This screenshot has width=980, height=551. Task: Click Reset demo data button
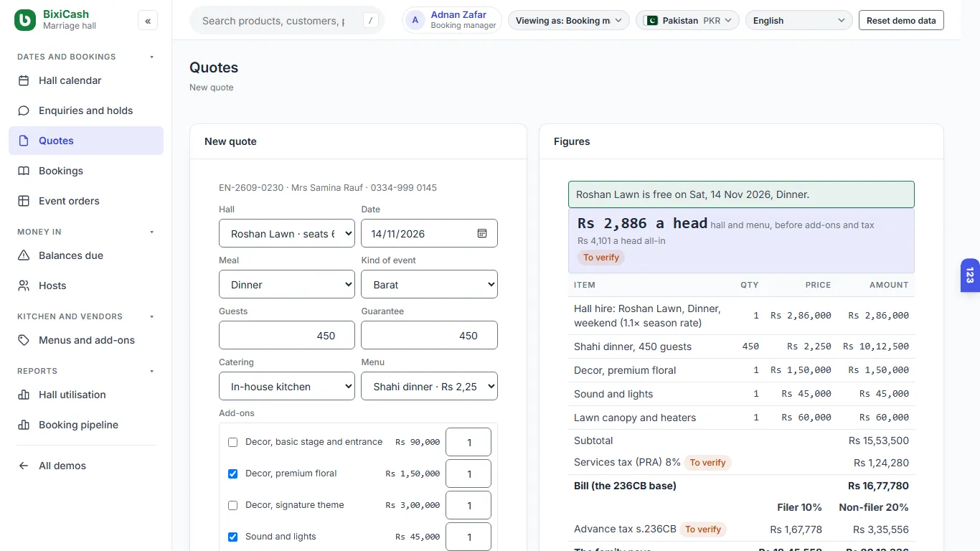click(x=901, y=20)
